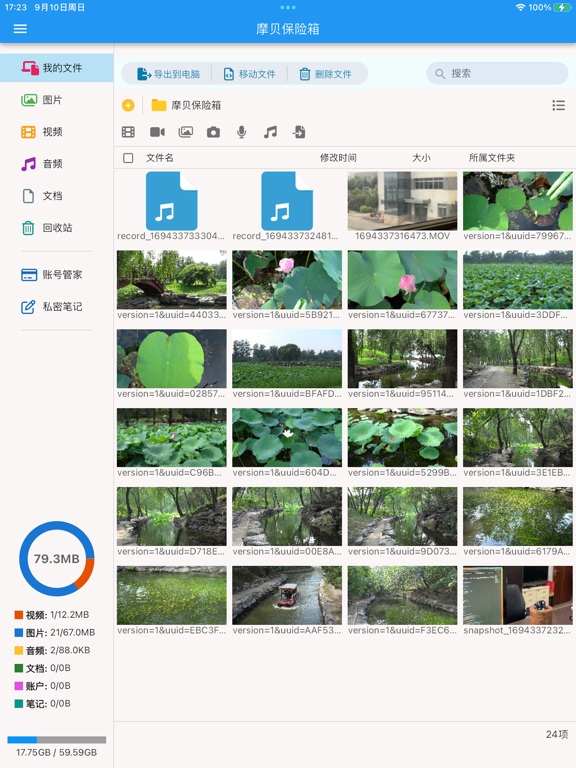The height and width of the screenshot is (768, 576).
Task: Click 移动文件 button
Action: coord(250,74)
